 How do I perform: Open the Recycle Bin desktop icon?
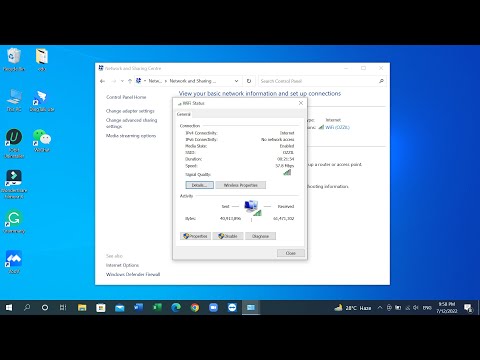14,59
